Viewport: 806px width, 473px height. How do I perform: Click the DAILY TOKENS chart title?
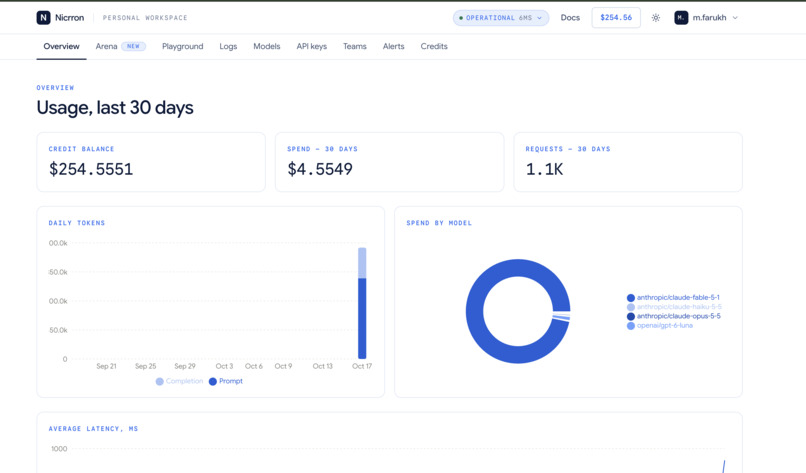77,223
